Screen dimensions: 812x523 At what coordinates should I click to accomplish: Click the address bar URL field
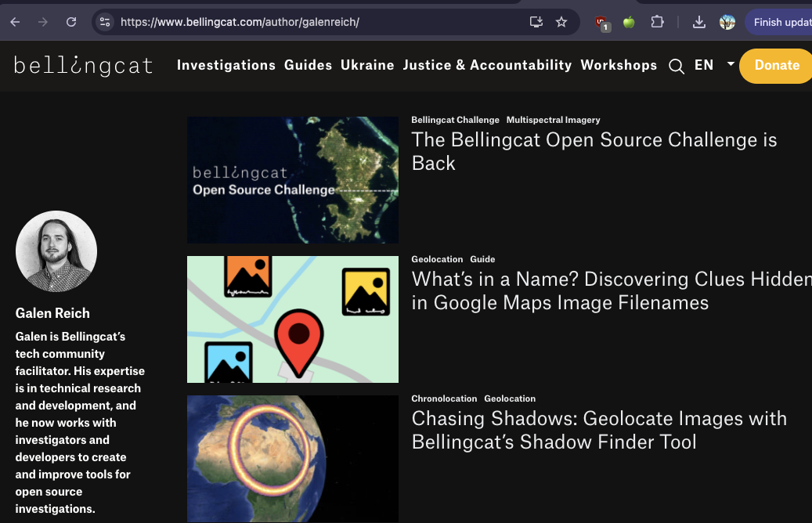[x=313, y=22]
